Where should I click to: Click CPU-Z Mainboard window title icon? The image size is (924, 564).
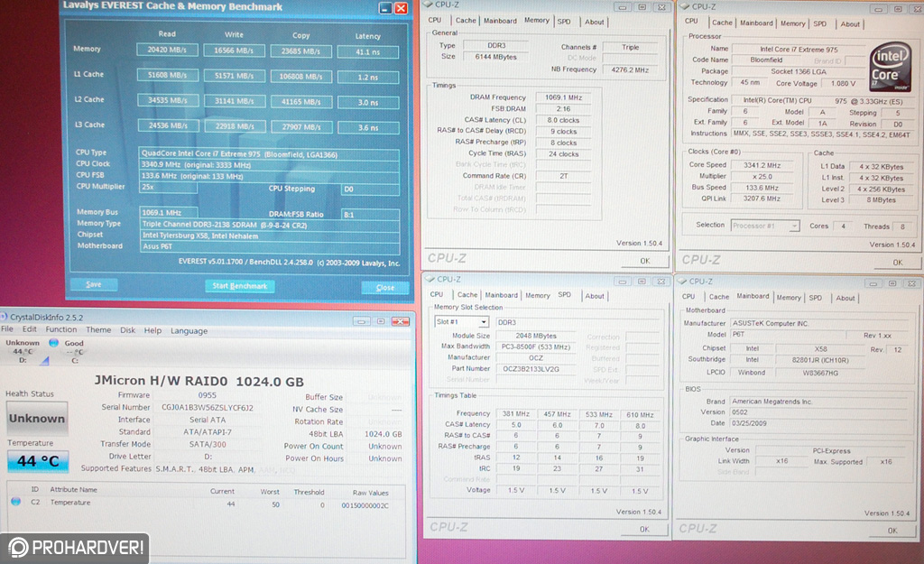point(682,282)
